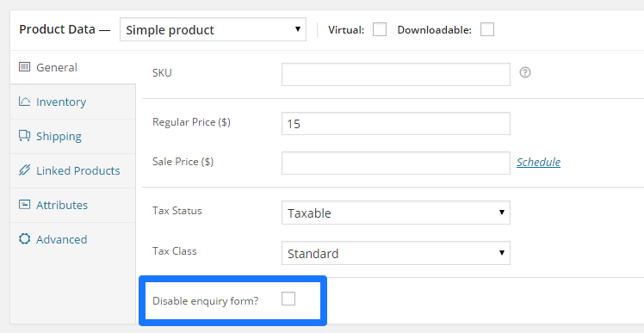Click the Schedule sale link
The image size is (644, 333).
tap(538, 162)
